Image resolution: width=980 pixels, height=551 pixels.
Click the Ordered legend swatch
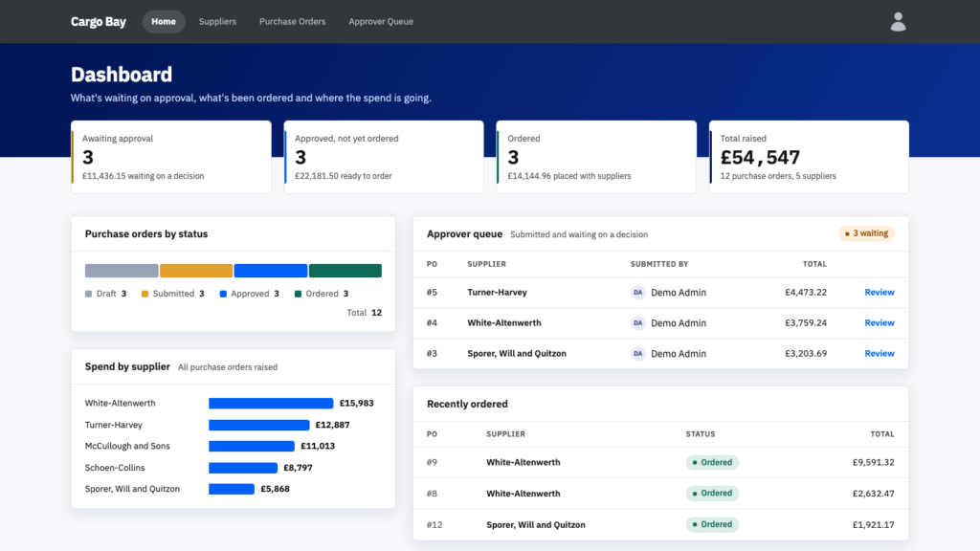pos(299,294)
